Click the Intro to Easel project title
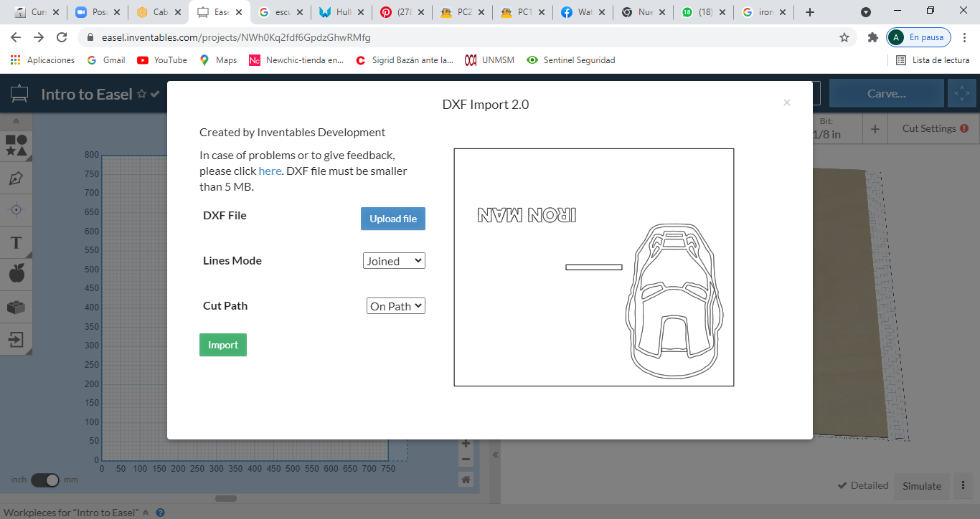The width and height of the screenshot is (980, 519). coord(87,94)
